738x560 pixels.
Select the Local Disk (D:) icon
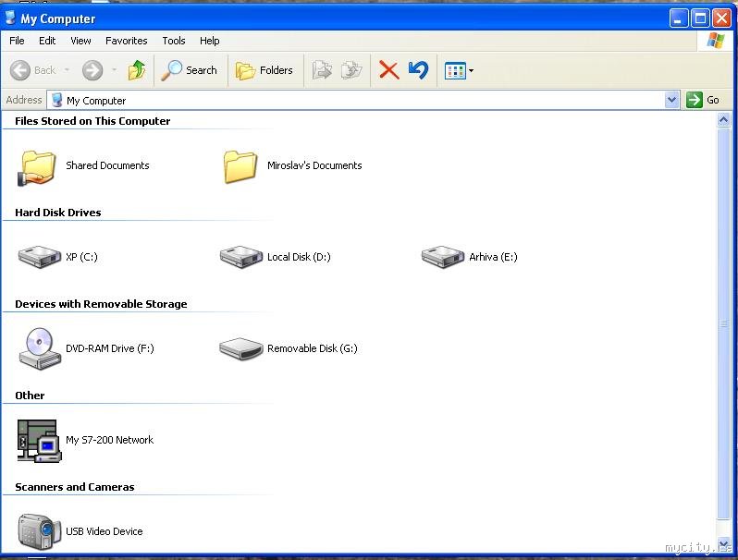point(241,257)
